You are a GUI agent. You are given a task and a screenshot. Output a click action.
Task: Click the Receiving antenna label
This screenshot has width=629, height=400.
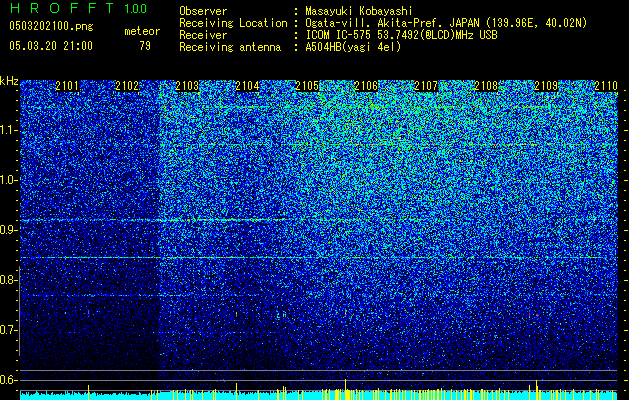click(x=230, y=47)
